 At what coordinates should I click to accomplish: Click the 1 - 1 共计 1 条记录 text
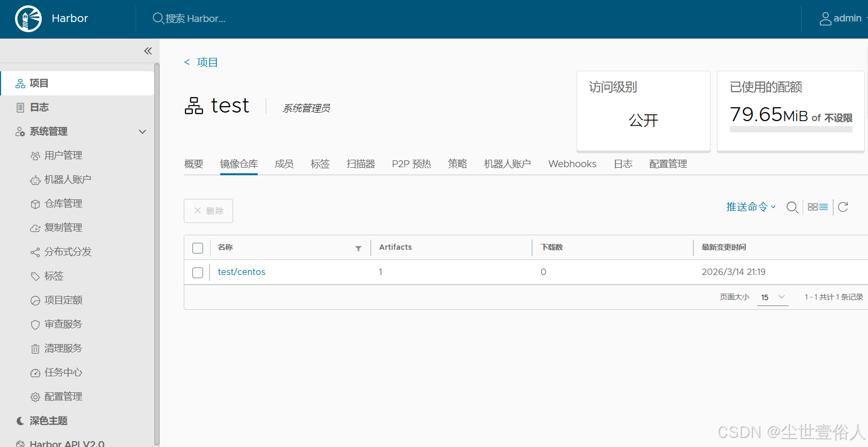pyautogui.click(x=834, y=297)
